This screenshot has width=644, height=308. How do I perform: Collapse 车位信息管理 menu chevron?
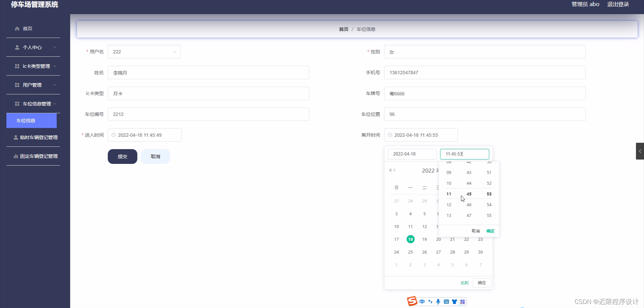[x=55, y=104]
